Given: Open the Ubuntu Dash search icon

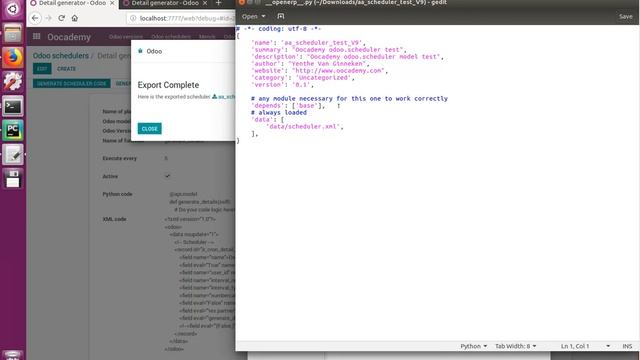Looking at the screenshot, I should 12,9.
